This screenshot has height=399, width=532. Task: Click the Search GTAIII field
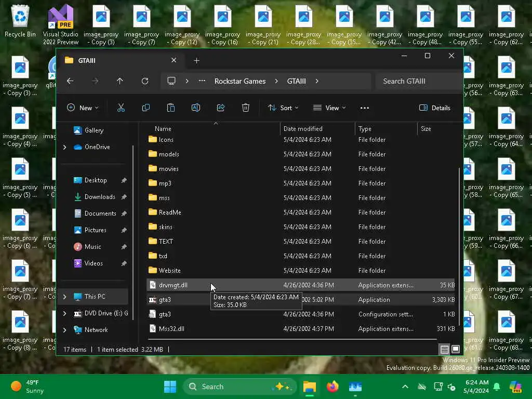click(x=419, y=81)
